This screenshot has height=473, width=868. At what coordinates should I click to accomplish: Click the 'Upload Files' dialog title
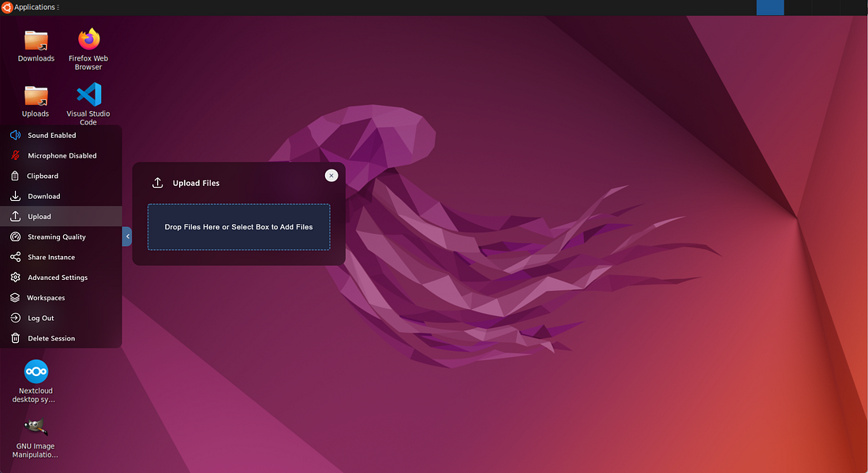click(196, 183)
